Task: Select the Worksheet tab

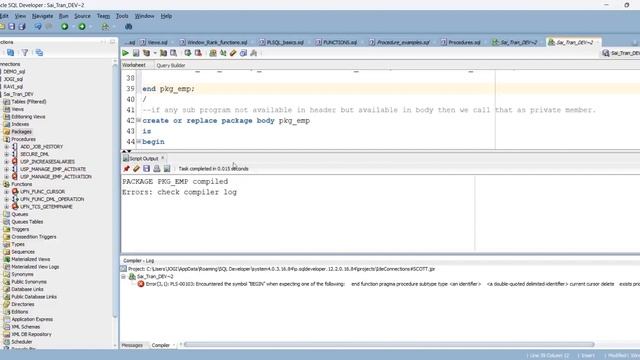Action: 134,65
